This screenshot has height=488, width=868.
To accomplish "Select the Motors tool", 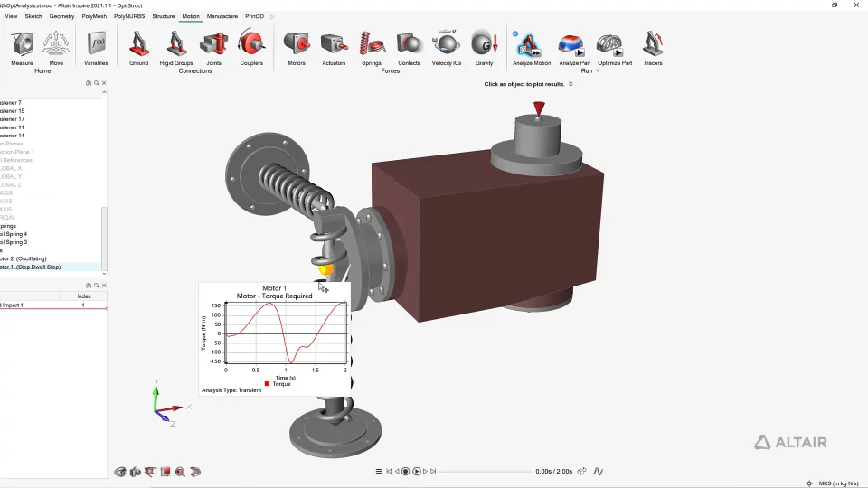I will pyautogui.click(x=297, y=47).
